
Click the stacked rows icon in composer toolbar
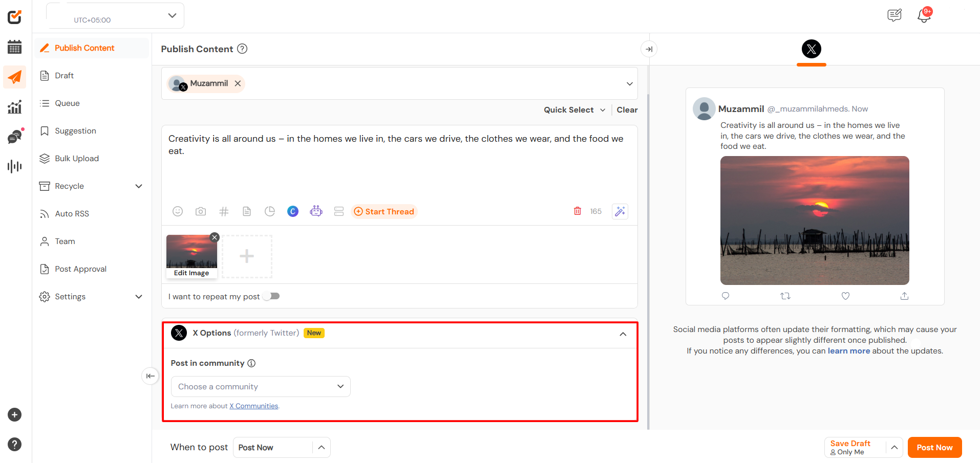(x=339, y=211)
